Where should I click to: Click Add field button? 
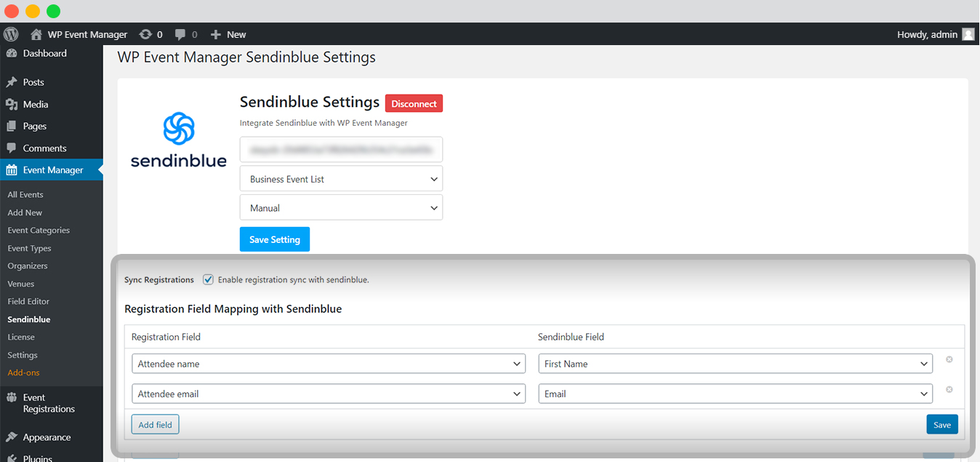click(x=155, y=424)
